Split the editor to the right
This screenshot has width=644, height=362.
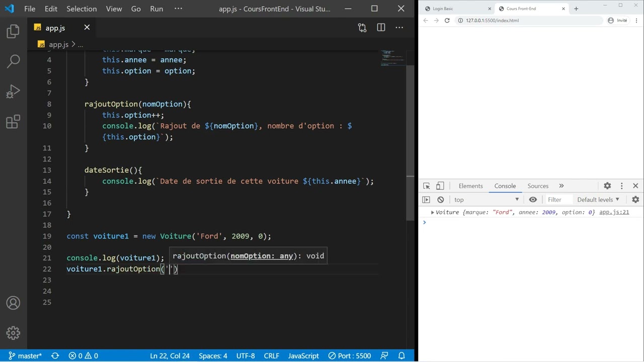coord(381,28)
